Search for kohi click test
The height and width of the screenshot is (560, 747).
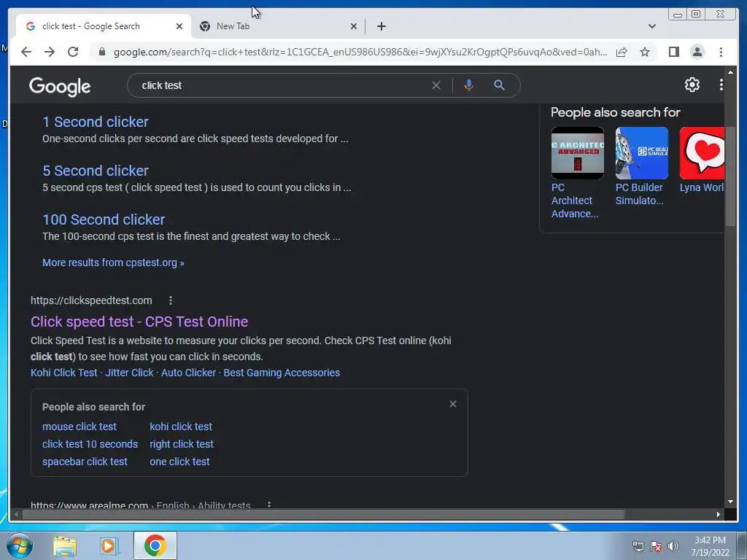[x=181, y=427]
